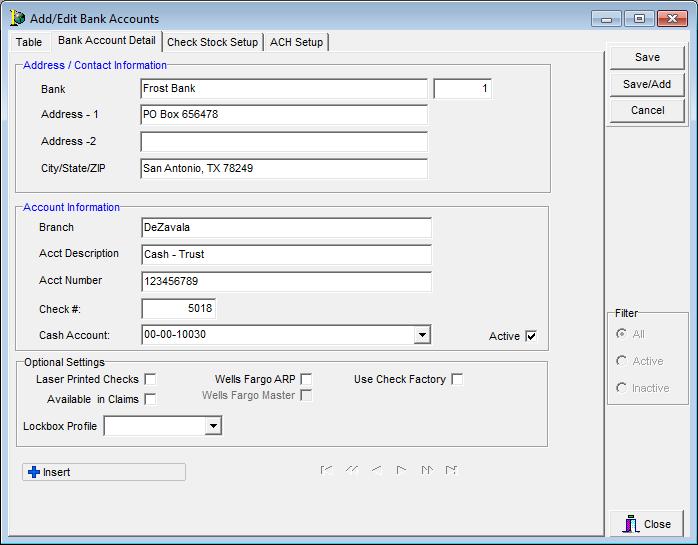Open the Lockbox Profile dropdown

coord(212,427)
